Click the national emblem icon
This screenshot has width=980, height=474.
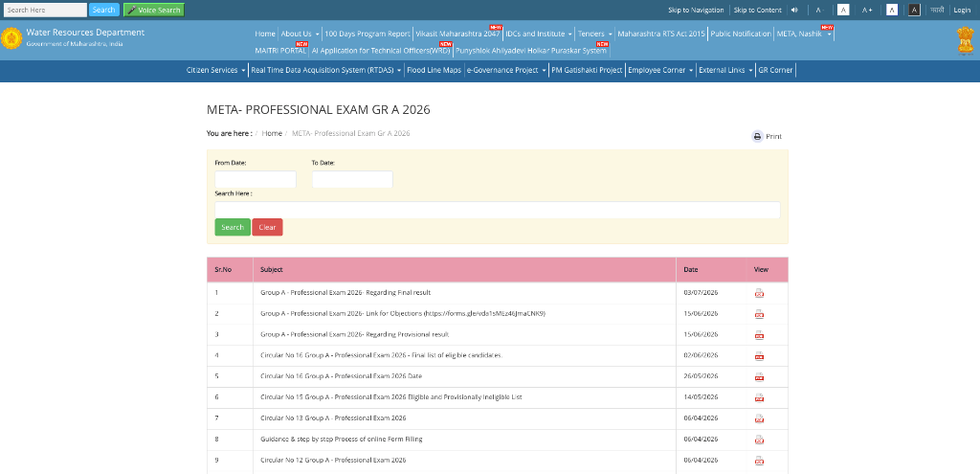[966, 41]
